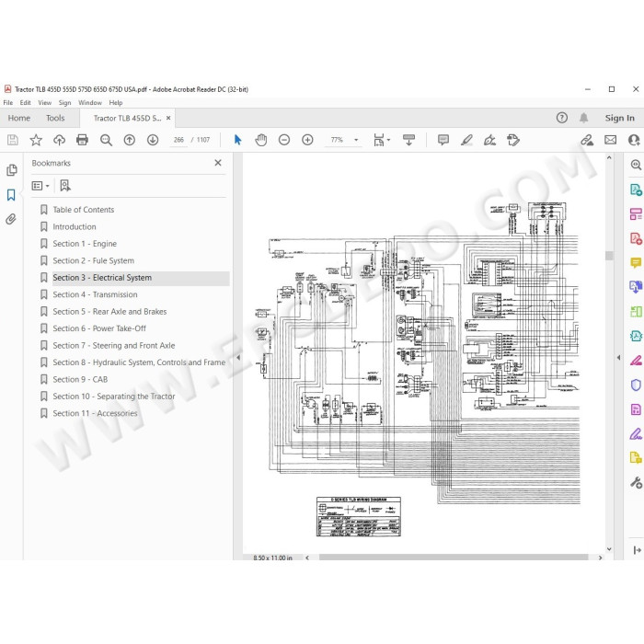This screenshot has width=644, height=644.
Task: Toggle the Bookmarks panel icon
Action: (x=11, y=195)
